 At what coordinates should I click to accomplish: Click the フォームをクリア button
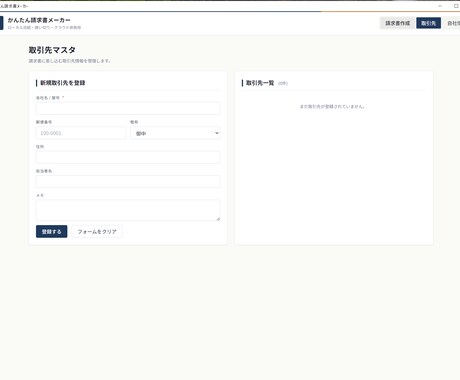97,231
